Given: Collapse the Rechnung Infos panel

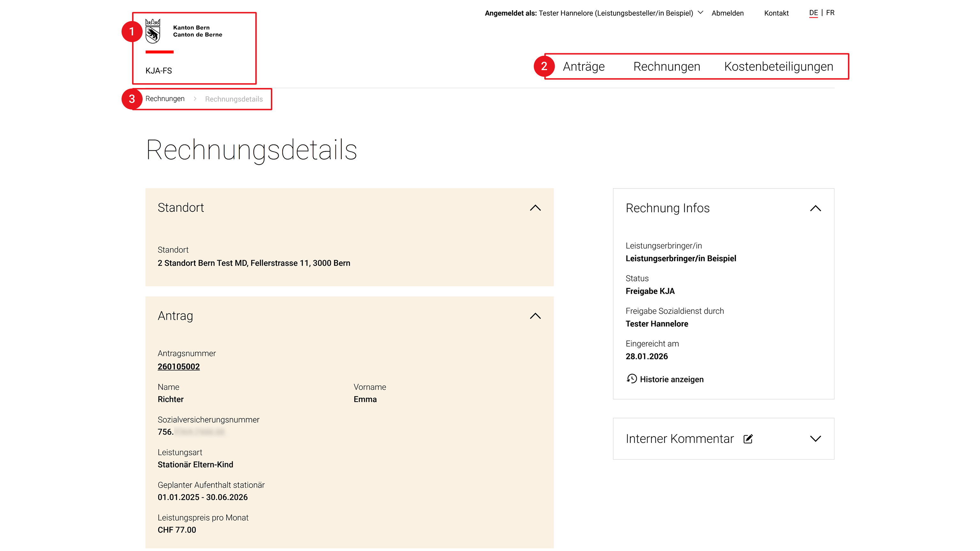Looking at the screenshot, I should click(x=815, y=209).
